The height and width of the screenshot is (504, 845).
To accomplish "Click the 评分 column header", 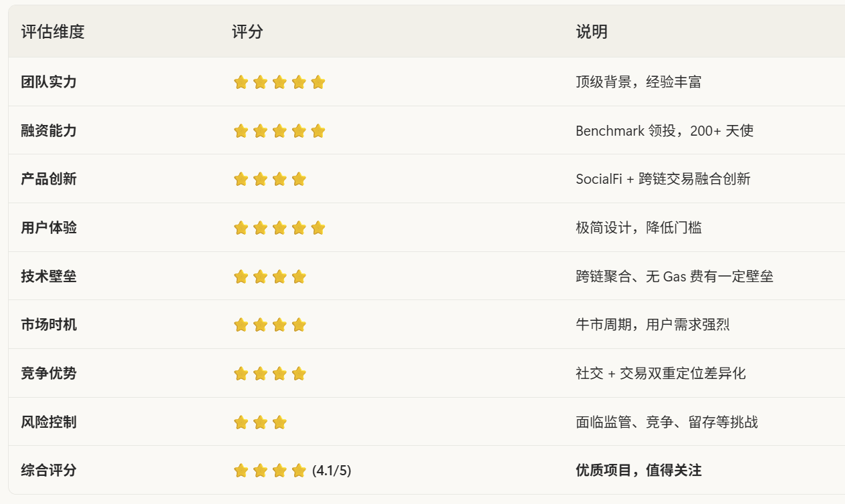I will [x=247, y=31].
